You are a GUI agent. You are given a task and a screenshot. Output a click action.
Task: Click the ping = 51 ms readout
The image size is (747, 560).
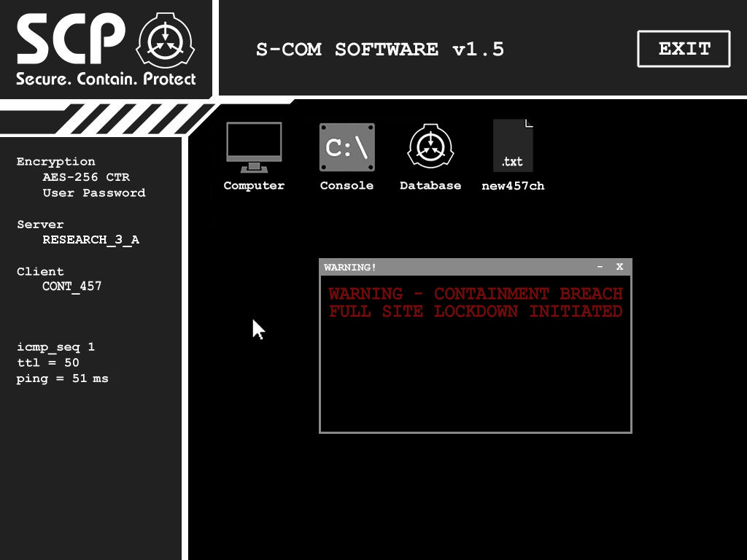tap(62, 378)
